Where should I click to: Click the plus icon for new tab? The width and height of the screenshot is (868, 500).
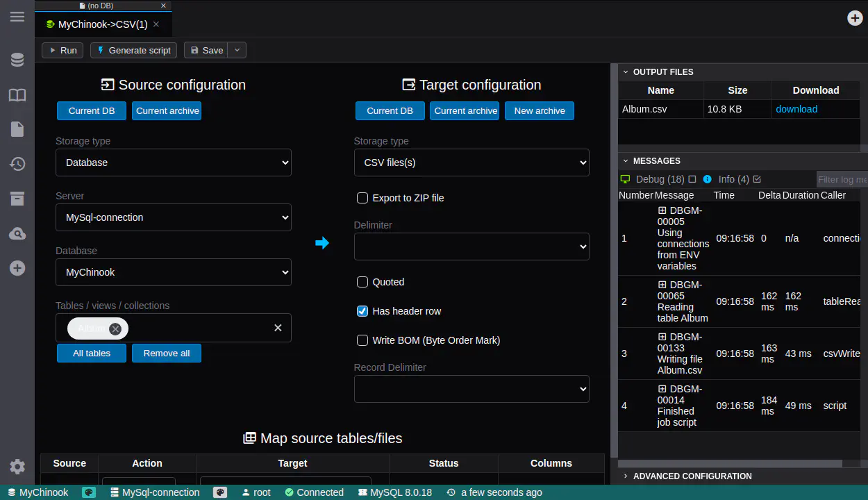(x=855, y=18)
